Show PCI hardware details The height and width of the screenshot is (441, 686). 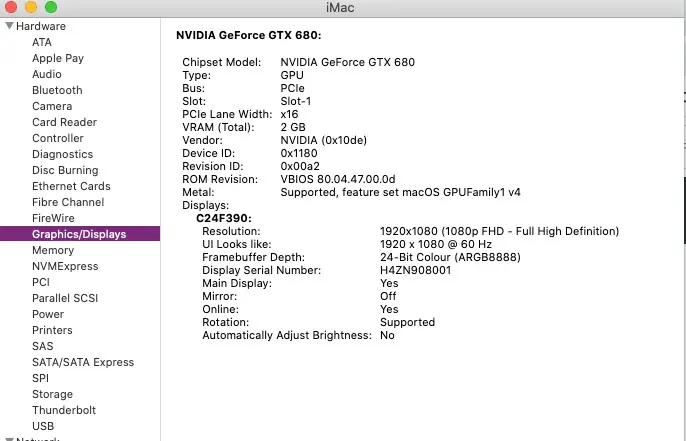click(x=41, y=282)
